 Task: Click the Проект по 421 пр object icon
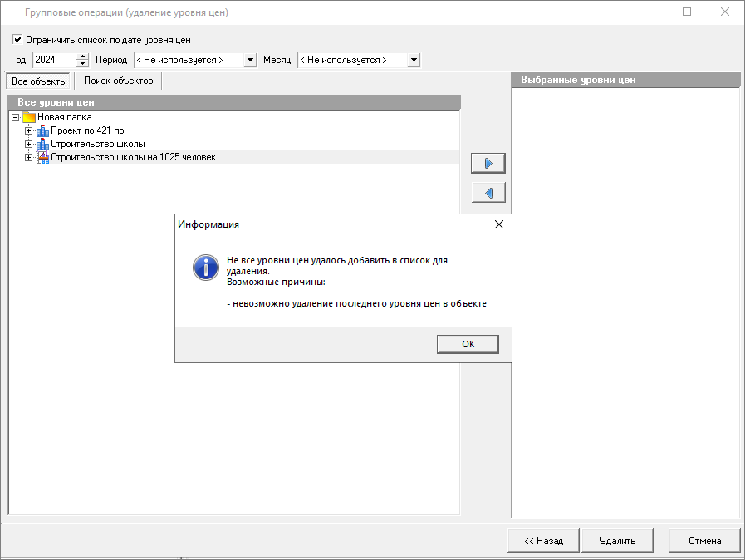[42, 130]
